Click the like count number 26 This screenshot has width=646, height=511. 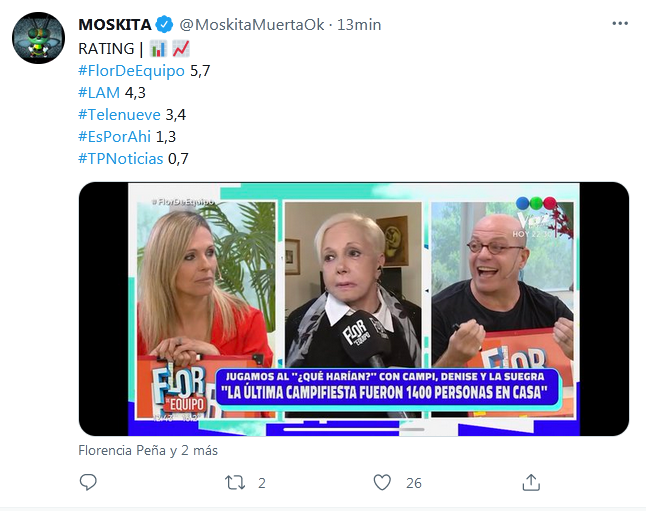click(414, 483)
